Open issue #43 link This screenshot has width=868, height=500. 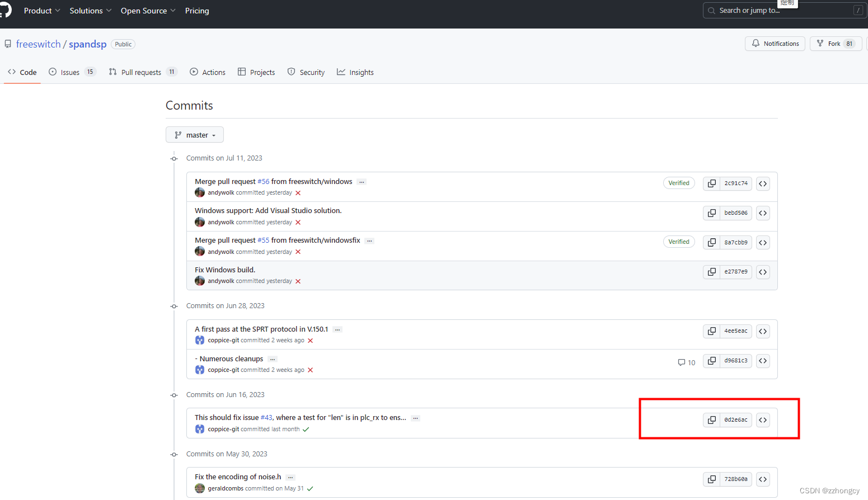coord(266,418)
